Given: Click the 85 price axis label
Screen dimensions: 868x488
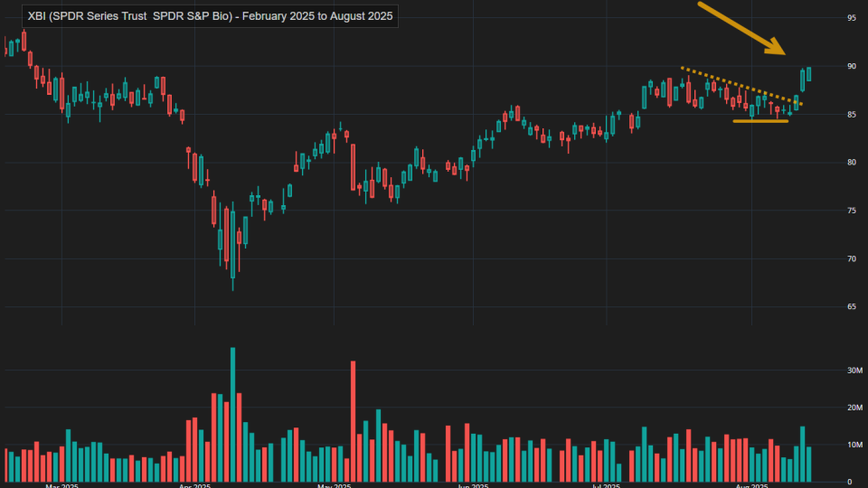Looking at the screenshot, I should [852, 115].
